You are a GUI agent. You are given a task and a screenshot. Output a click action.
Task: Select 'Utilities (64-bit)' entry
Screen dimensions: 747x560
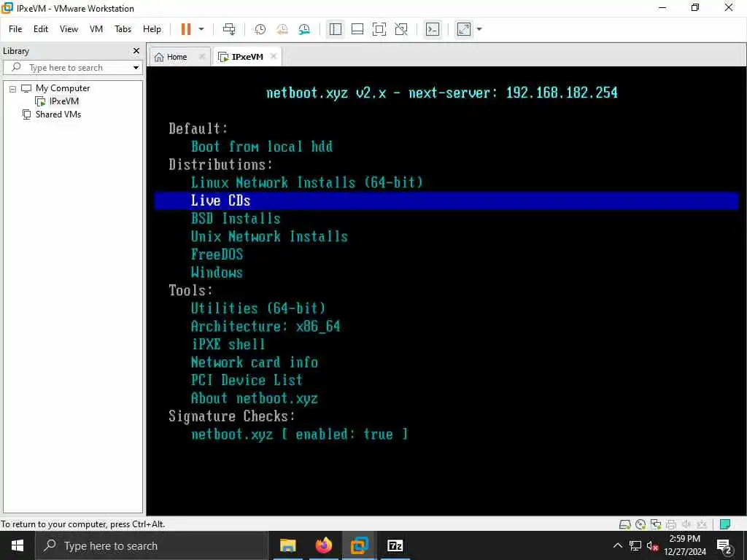(258, 308)
